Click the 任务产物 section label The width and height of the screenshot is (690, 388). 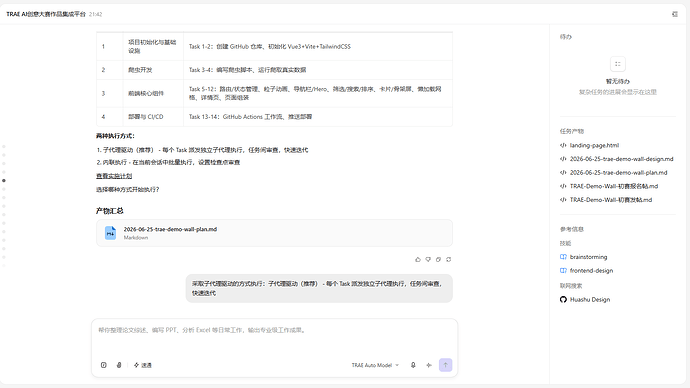(572, 131)
